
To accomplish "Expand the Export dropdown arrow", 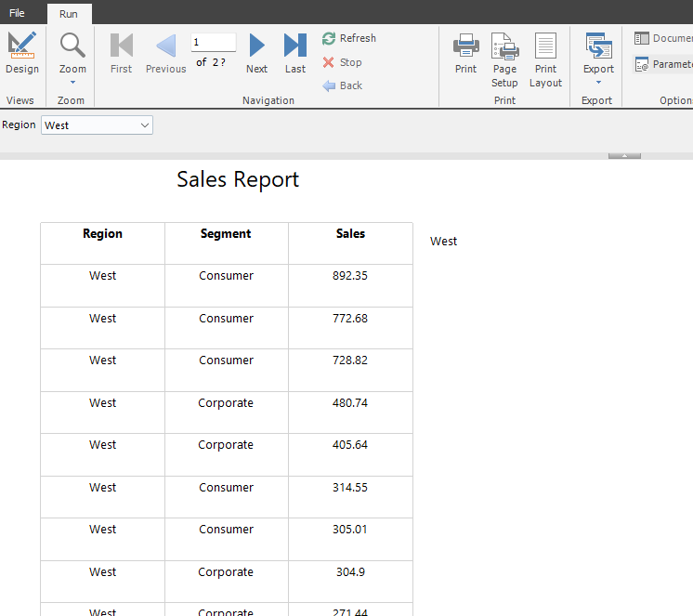I will [598, 82].
